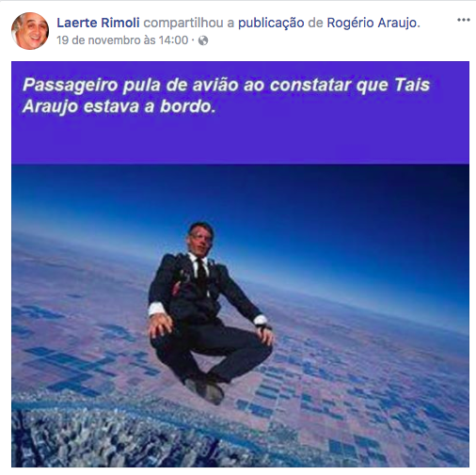The height and width of the screenshot is (475, 476).
Task: Open Laerte Rimoli's profile picture
Action: 30,31
